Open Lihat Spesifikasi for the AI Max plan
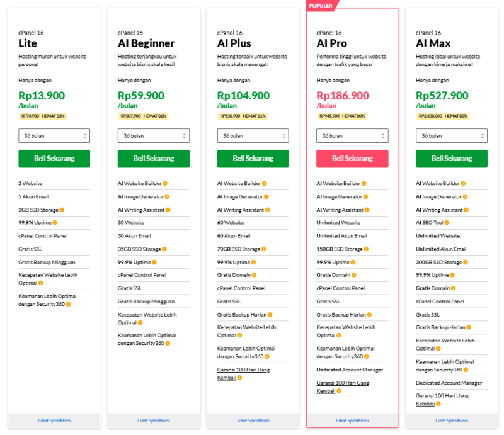Viewport: 504px width, 435px height. (451, 421)
